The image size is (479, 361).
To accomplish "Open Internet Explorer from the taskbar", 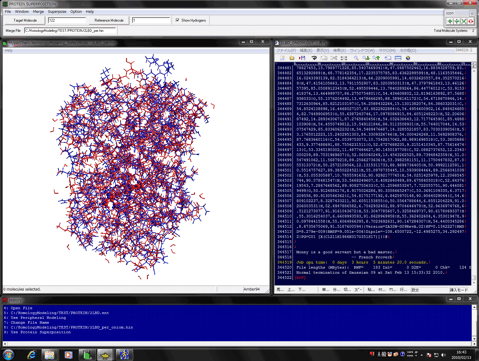I will point(31,355).
